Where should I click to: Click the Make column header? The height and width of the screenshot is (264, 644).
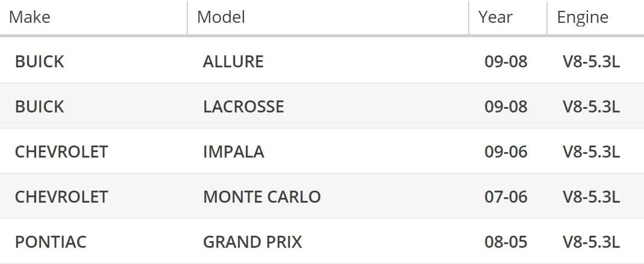pos(30,17)
